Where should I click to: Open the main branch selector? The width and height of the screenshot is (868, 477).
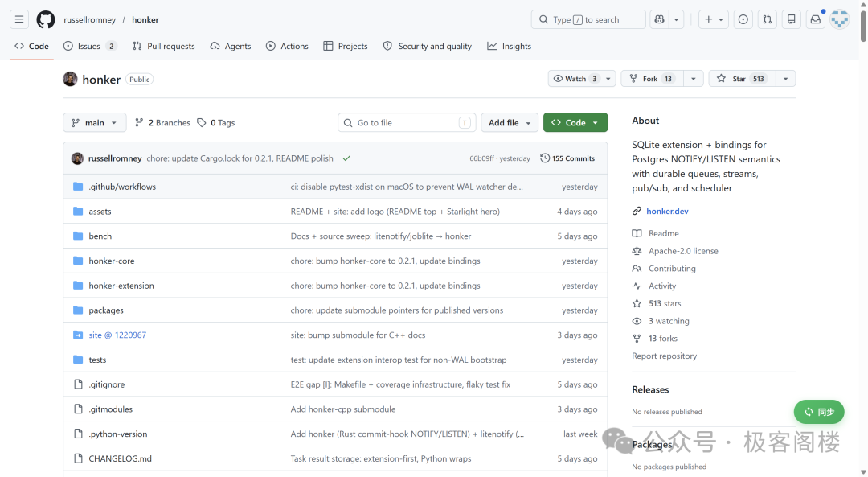click(94, 122)
